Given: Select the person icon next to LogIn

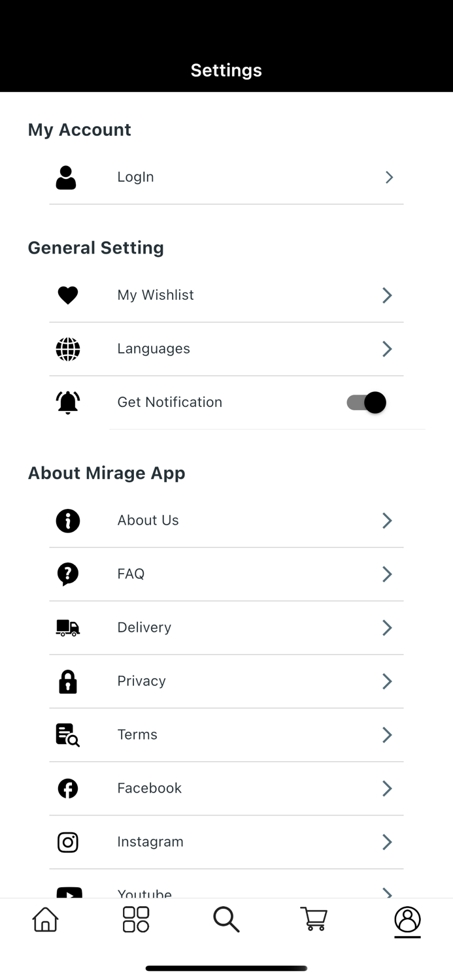Looking at the screenshot, I should (67, 176).
